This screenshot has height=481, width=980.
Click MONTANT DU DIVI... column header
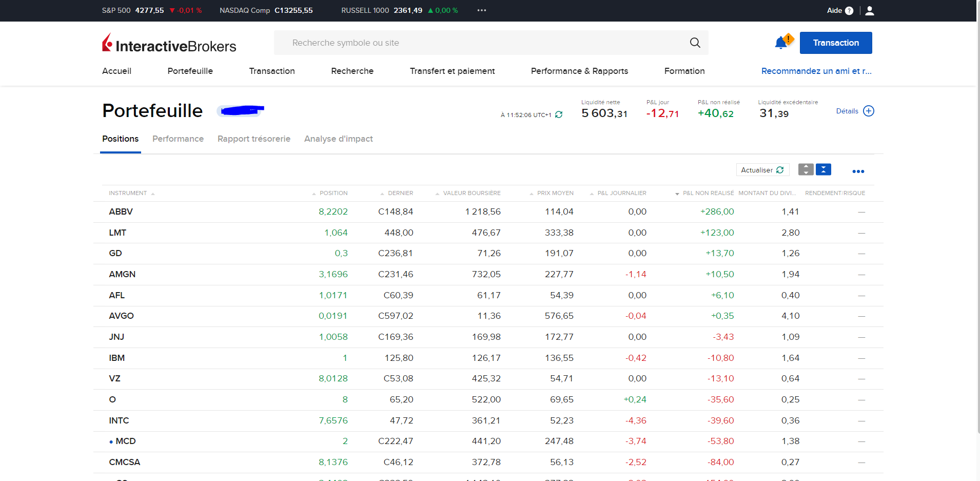pyautogui.click(x=767, y=193)
